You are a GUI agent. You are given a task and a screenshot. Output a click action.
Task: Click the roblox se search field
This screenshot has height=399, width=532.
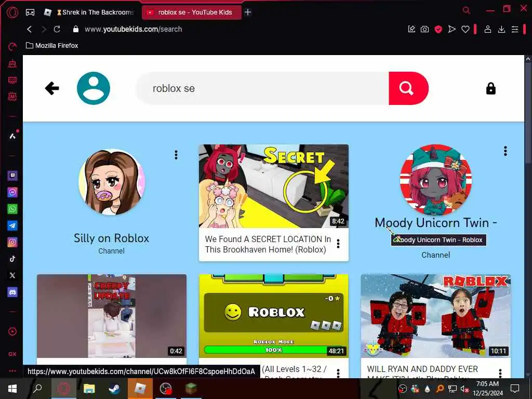262,88
